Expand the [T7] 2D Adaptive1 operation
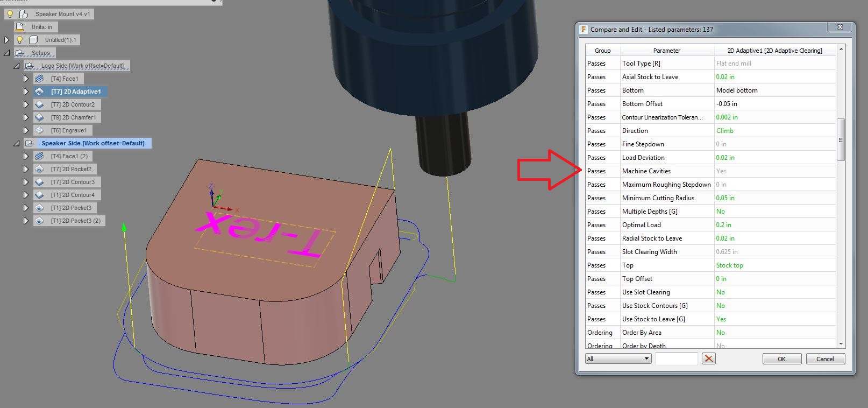The height and width of the screenshot is (408, 868). click(26, 92)
